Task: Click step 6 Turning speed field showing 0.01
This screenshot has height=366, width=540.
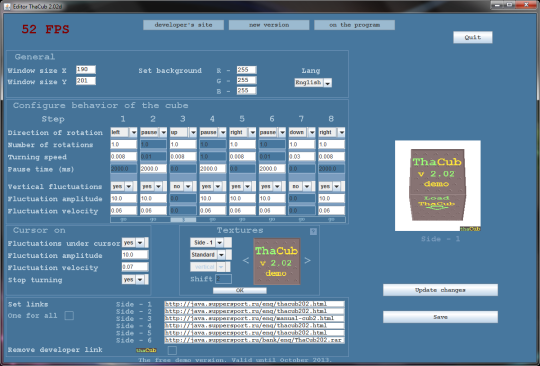Action: tap(272, 156)
